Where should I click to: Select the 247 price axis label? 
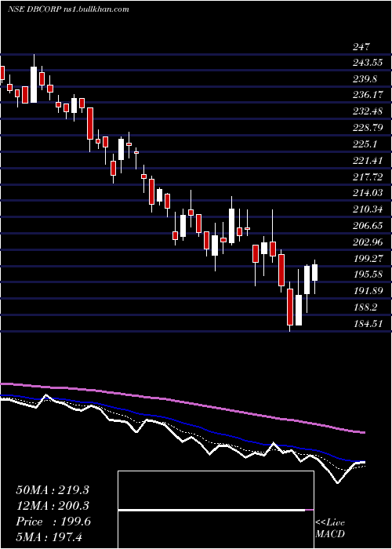coord(361,47)
